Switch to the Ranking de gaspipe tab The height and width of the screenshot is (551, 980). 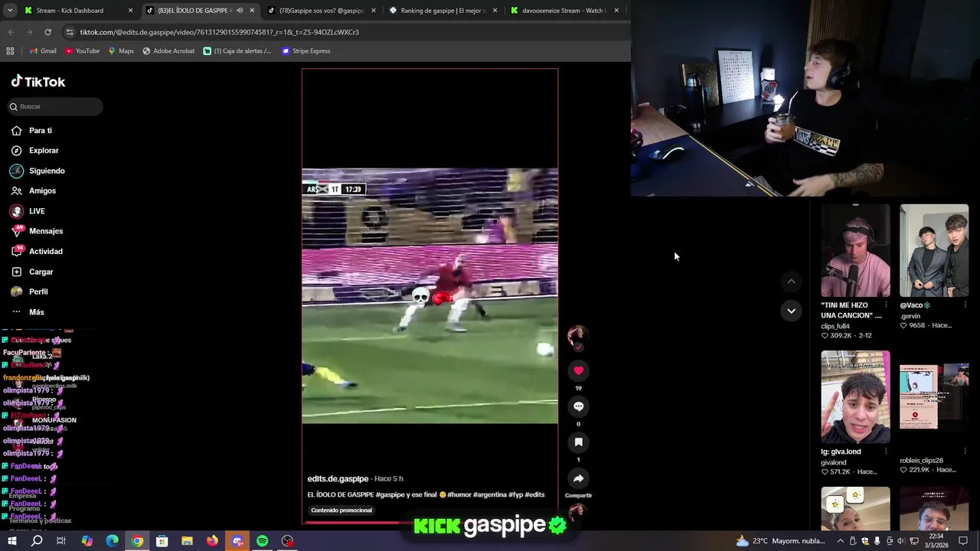pyautogui.click(x=443, y=11)
